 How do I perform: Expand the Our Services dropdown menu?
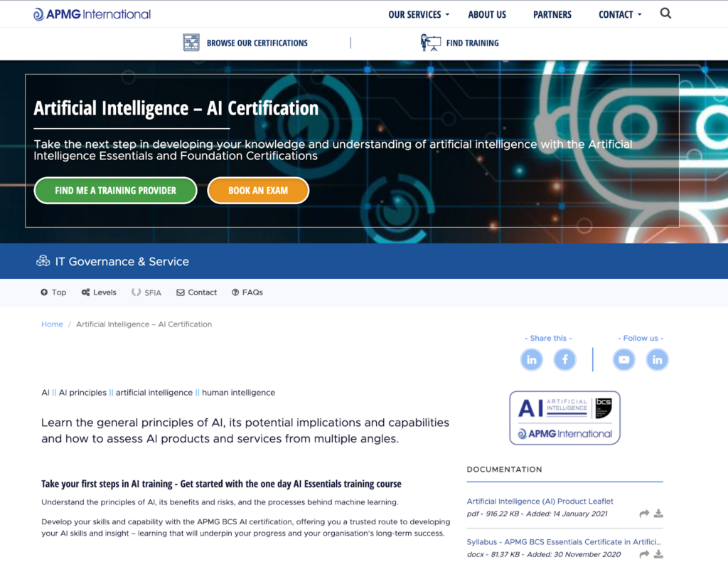click(x=419, y=14)
